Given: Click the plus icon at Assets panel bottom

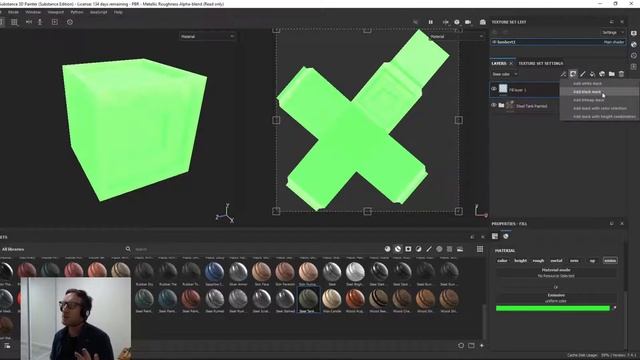Looking at the screenshot, I should [482, 345].
